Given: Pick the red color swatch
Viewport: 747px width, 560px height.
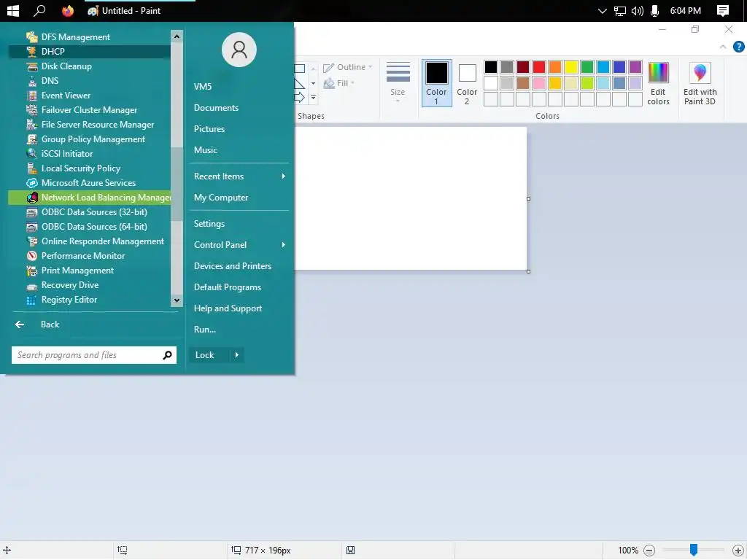Looking at the screenshot, I should point(539,67).
